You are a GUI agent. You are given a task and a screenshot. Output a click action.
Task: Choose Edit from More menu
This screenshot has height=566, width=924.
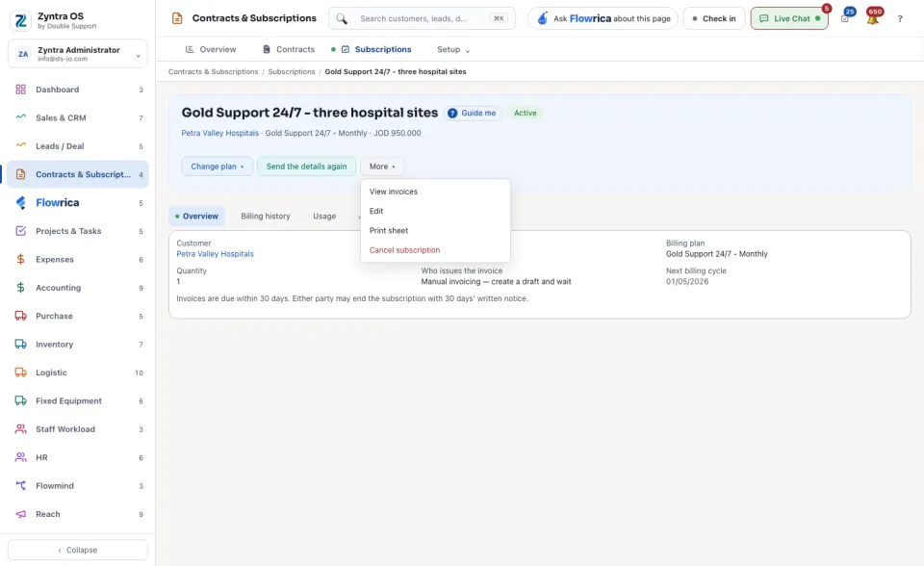click(x=435, y=211)
